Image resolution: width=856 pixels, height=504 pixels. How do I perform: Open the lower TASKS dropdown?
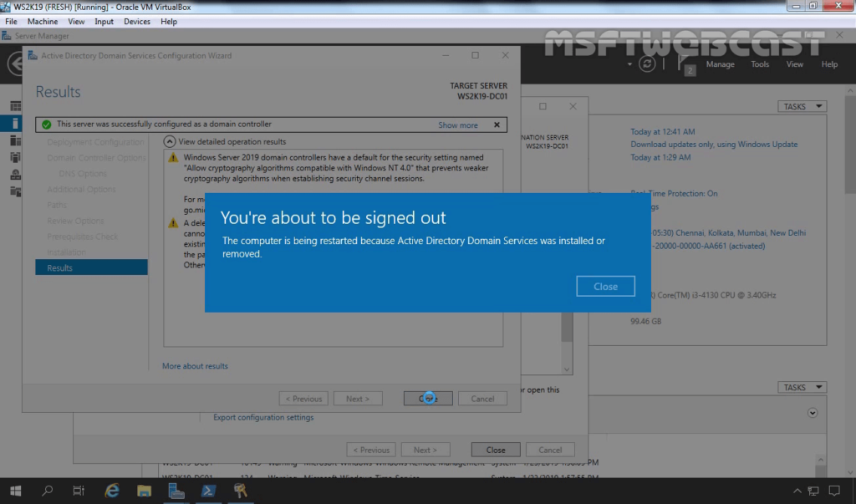coord(802,387)
